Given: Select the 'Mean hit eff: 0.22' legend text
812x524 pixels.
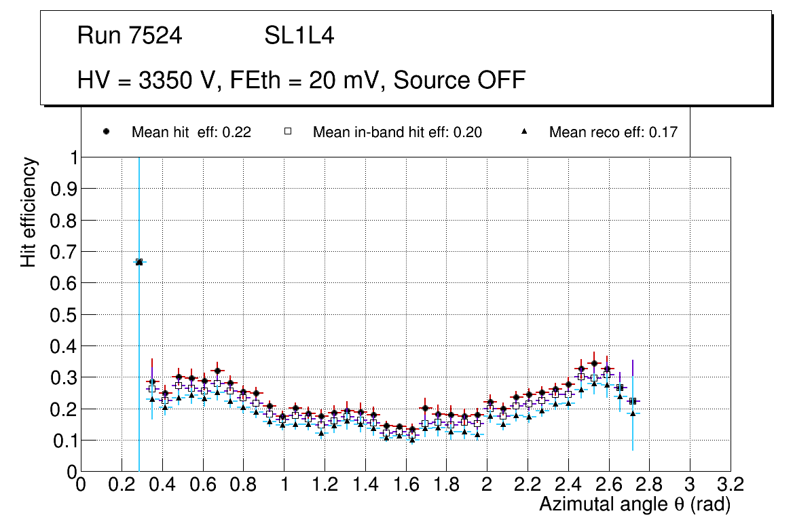Looking at the screenshot, I should (191, 132).
